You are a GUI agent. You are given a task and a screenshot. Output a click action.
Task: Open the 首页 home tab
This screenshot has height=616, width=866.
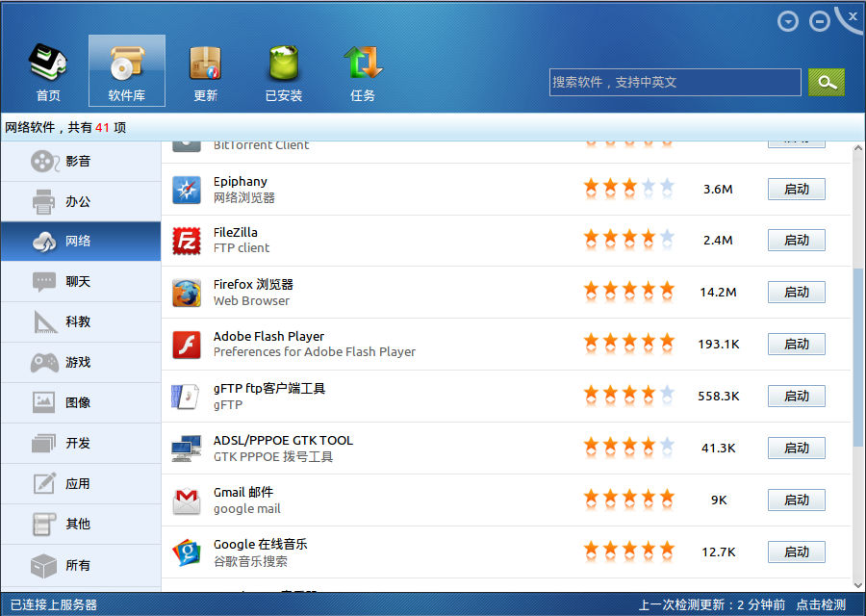(x=49, y=72)
